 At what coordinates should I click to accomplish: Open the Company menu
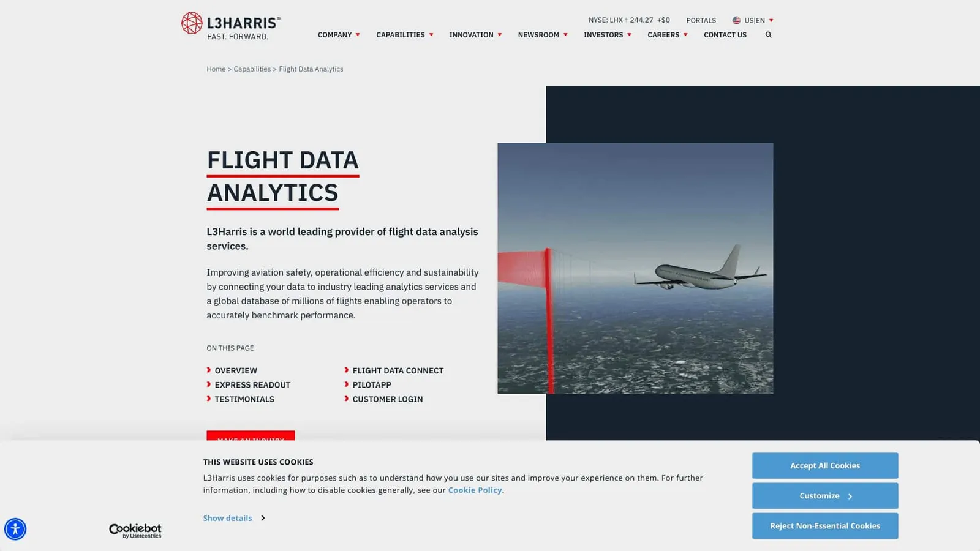(x=334, y=35)
